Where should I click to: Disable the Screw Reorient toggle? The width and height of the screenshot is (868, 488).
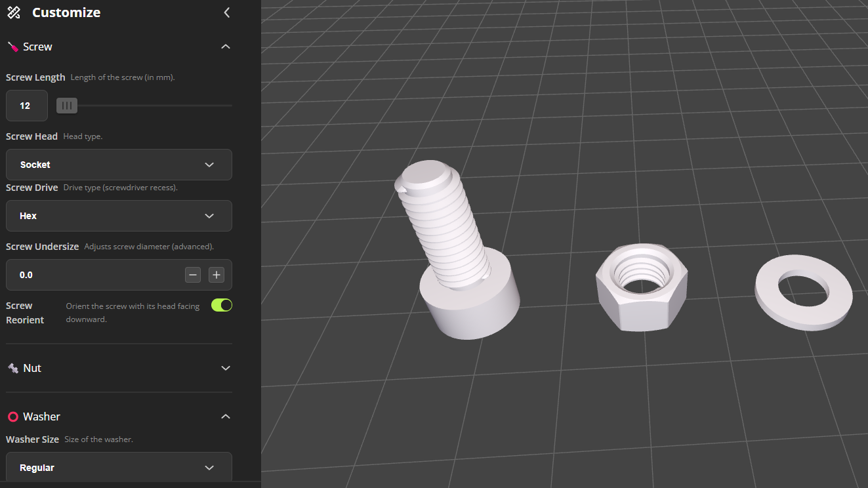[x=222, y=305]
